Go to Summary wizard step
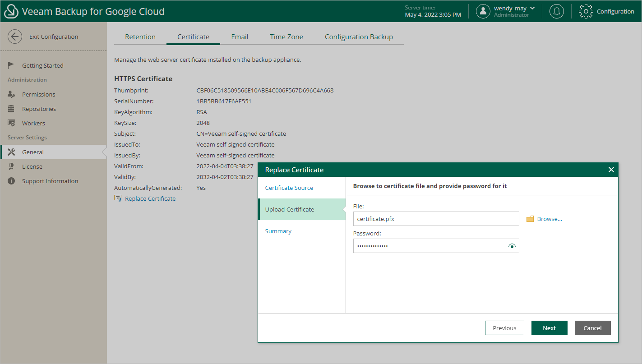 point(302,231)
